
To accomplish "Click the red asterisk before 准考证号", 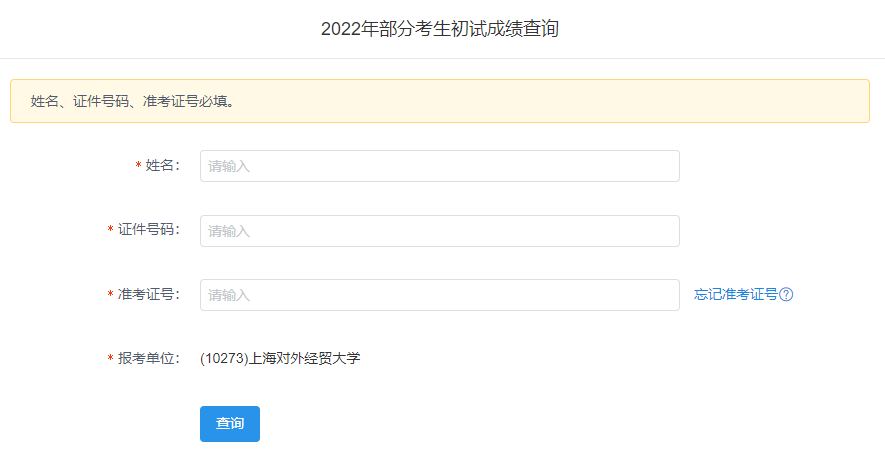I will coord(110,295).
